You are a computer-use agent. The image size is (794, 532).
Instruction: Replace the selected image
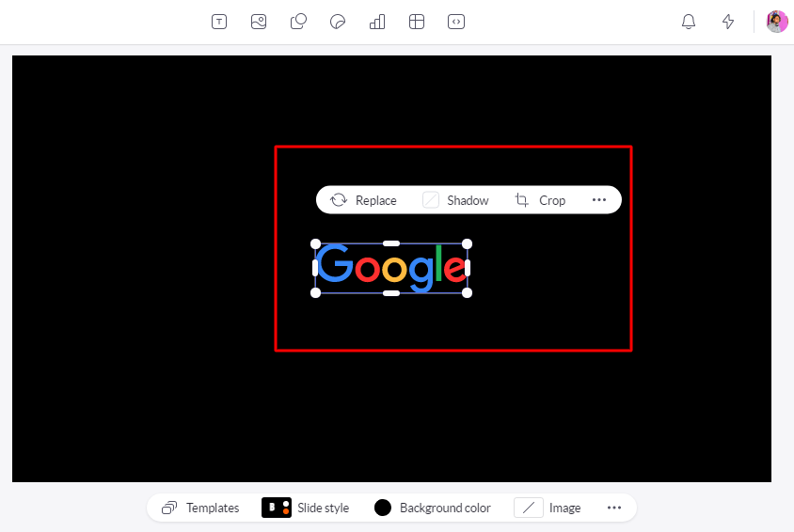[363, 200]
